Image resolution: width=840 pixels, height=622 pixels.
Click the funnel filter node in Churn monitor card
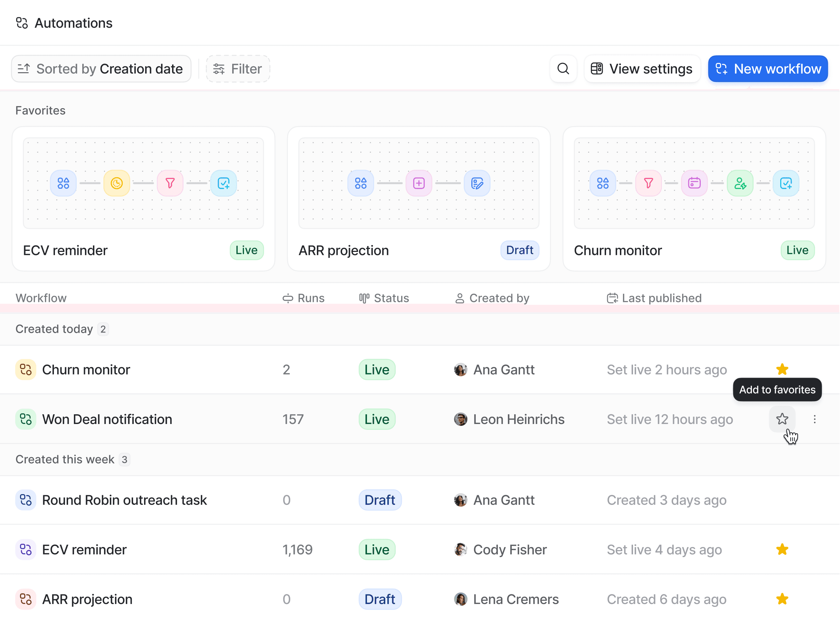click(648, 183)
